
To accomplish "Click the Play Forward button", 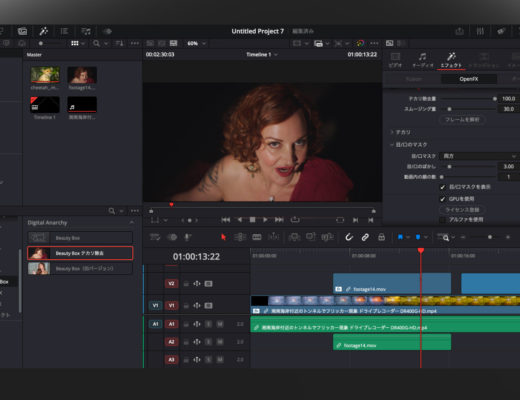I will [x=265, y=220].
